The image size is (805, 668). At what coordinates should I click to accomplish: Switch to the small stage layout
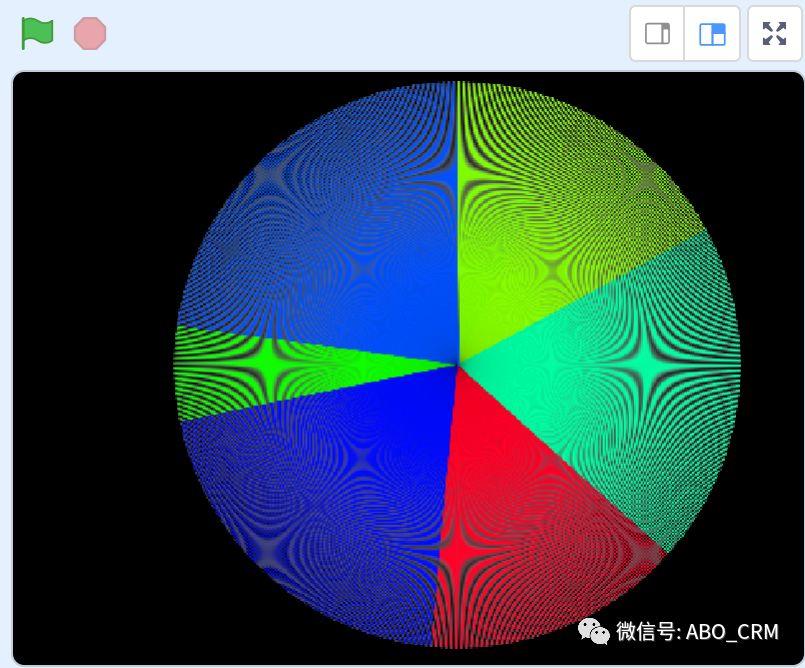[657, 34]
